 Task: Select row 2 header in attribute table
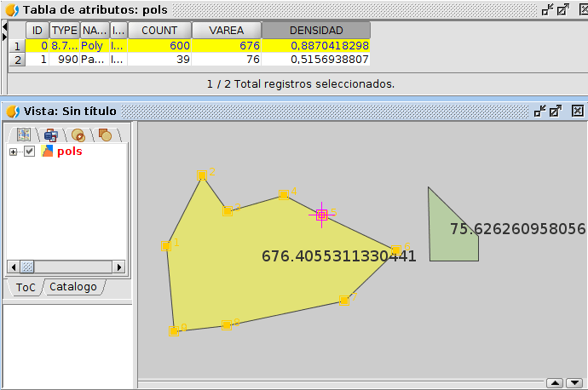pos(17,60)
